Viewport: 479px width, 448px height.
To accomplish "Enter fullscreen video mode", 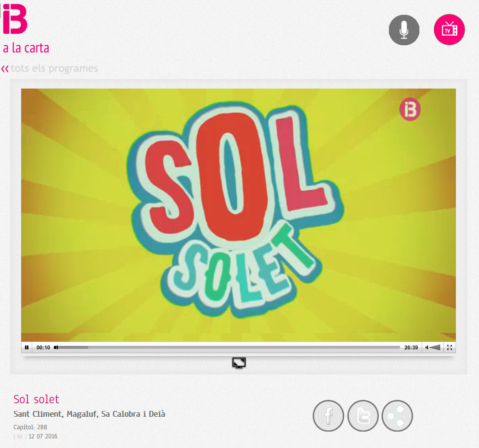I will 449,347.
